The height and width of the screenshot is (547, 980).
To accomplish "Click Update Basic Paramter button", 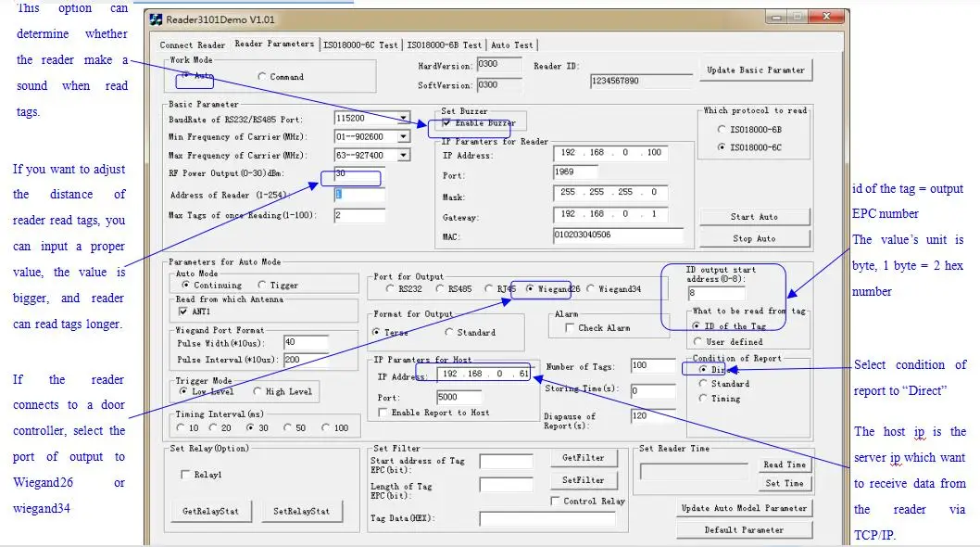I will pyautogui.click(x=756, y=70).
